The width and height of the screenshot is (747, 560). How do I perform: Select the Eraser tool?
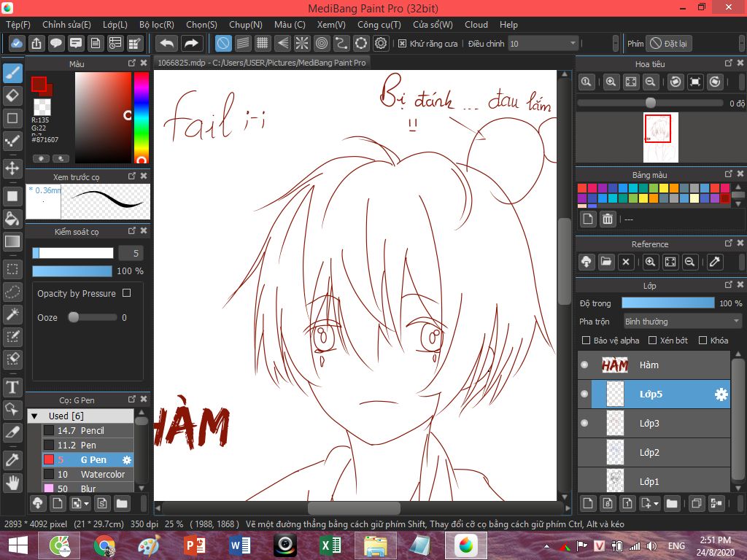point(12,96)
